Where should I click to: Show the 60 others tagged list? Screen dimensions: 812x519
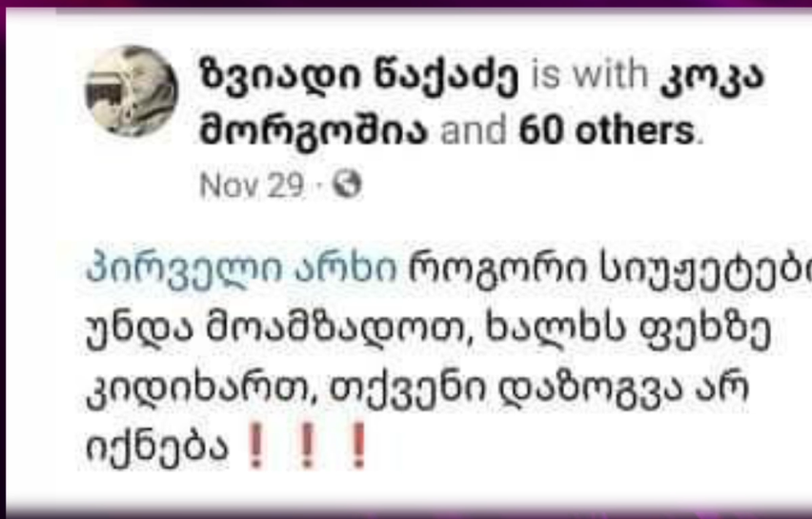tap(607, 130)
